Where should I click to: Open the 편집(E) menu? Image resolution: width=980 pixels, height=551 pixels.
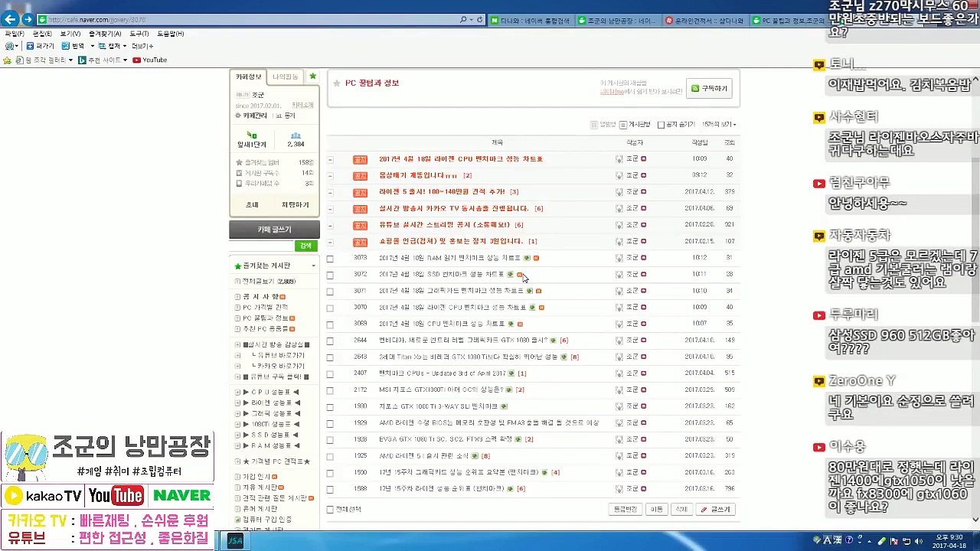click(41, 34)
